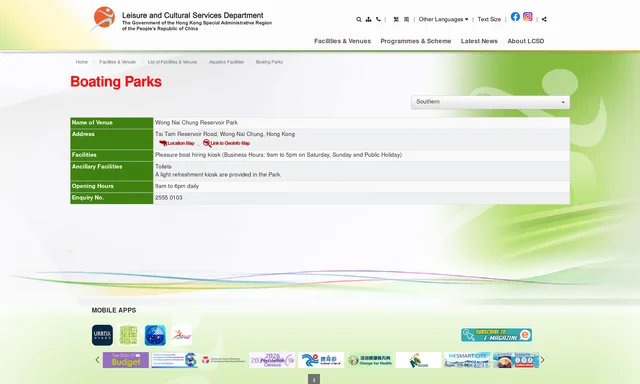Open the search magnifier icon in header
The width and height of the screenshot is (640, 384).
click(x=359, y=19)
